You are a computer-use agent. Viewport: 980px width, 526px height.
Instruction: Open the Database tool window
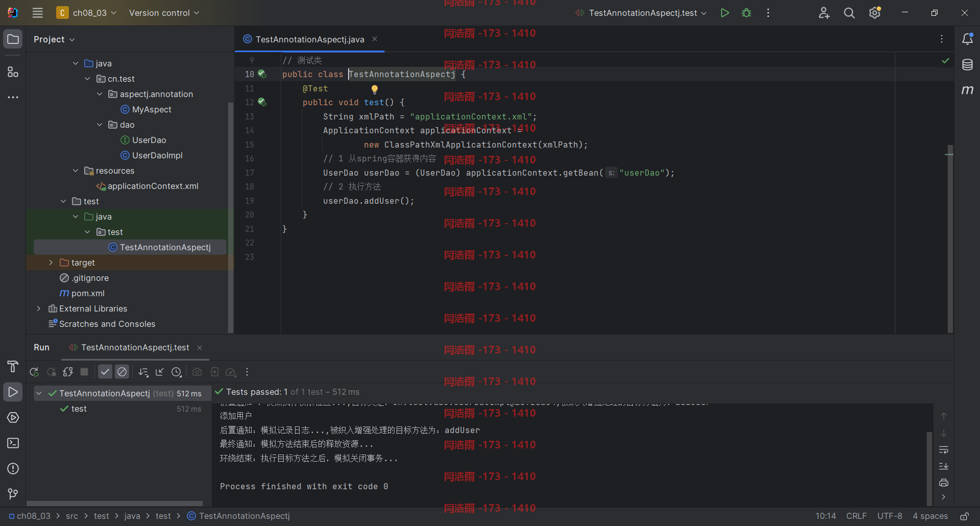coord(967,64)
